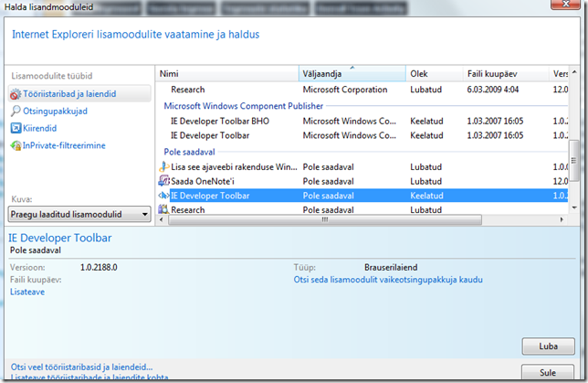Click the search providers magnifier icon
588x383 pixels.
point(16,112)
